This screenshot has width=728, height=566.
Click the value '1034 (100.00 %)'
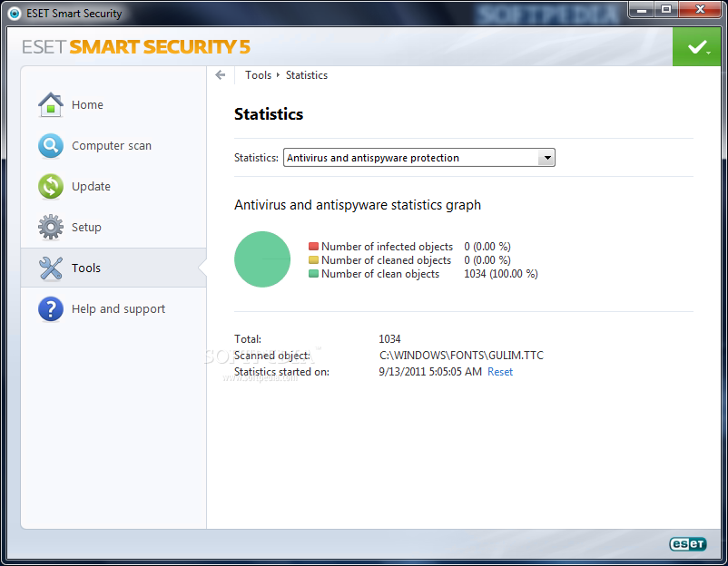point(501,274)
